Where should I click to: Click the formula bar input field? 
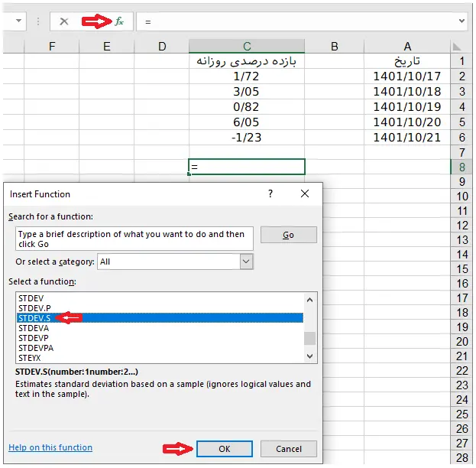(x=298, y=21)
